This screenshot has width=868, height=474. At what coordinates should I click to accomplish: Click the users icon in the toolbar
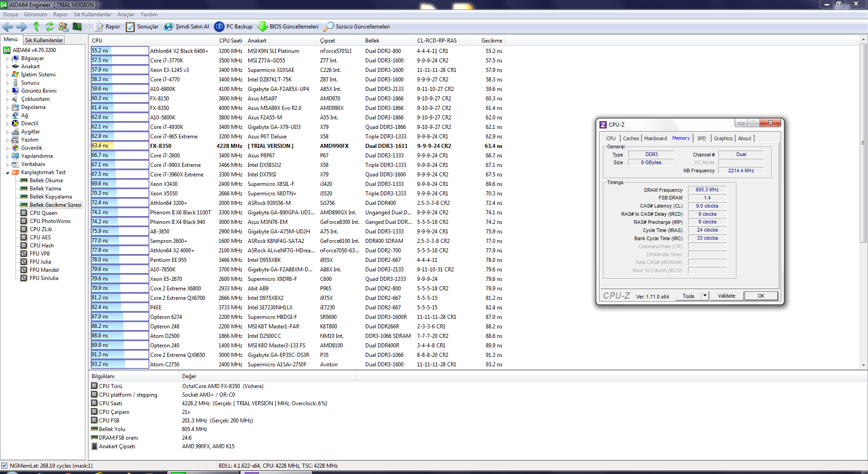63,27
